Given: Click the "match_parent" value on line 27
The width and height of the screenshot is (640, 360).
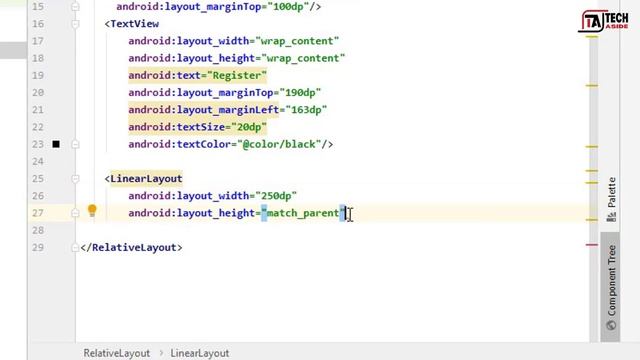Looking at the screenshot, I should (x=303, y=213).
